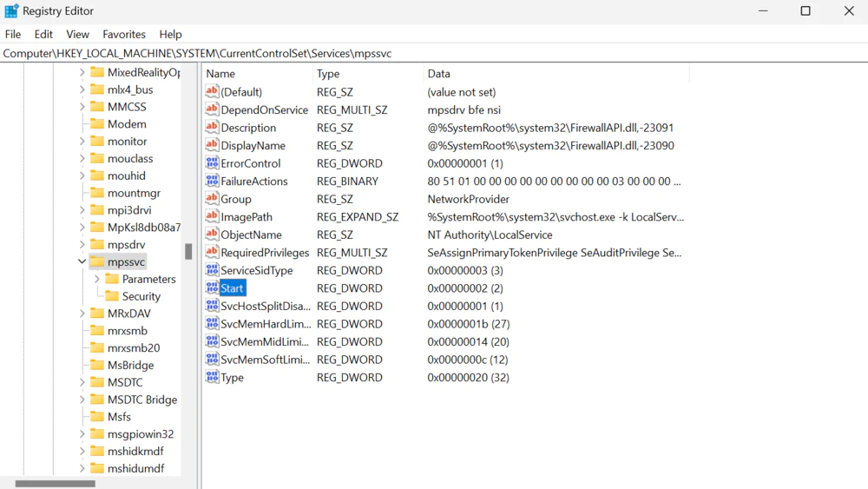Expand the MRxDAV key
This screenshot has height=489, width=868.
point(82,314)
